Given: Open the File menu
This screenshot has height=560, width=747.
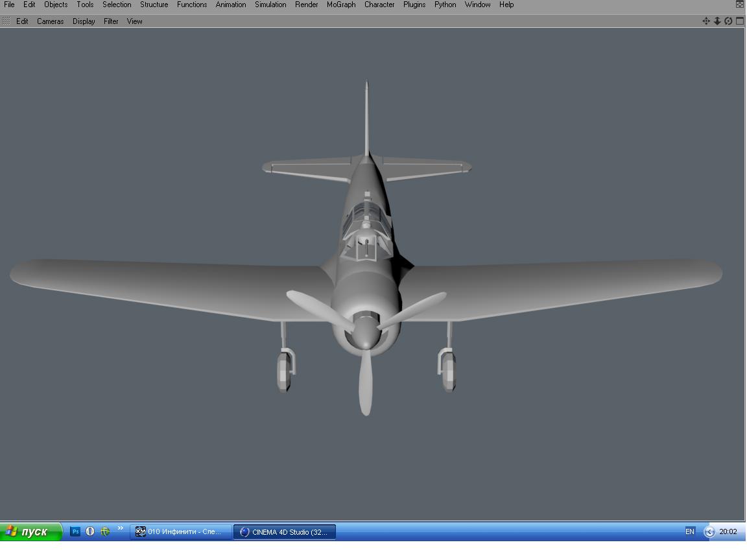Looking at the screenshot, I should [9, 5].
